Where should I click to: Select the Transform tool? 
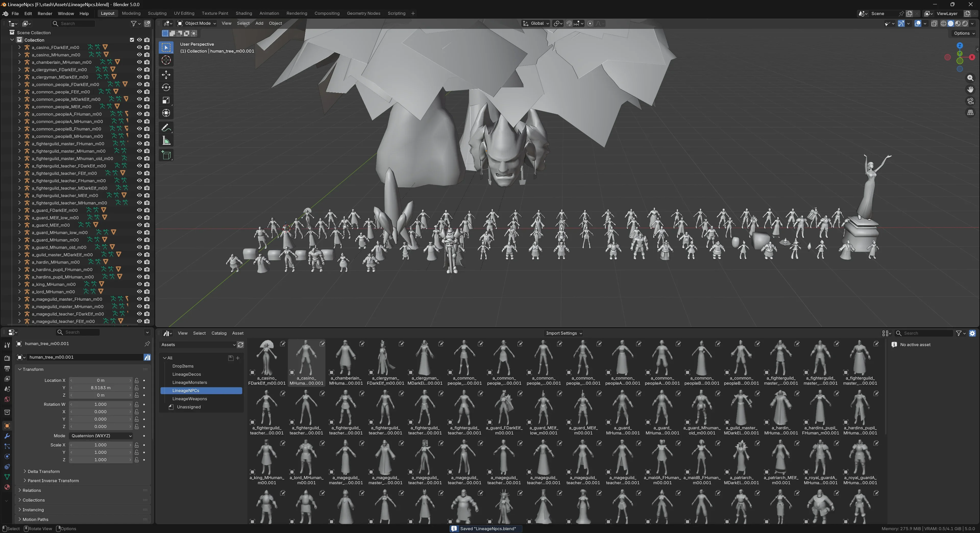tap(166, 113)
